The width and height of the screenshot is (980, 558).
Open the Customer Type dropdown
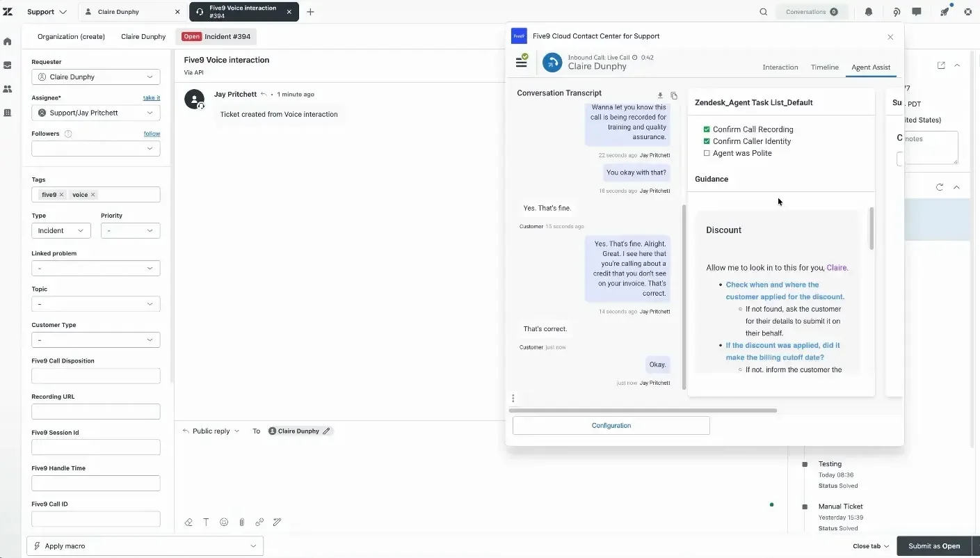(x=96, y=340)
